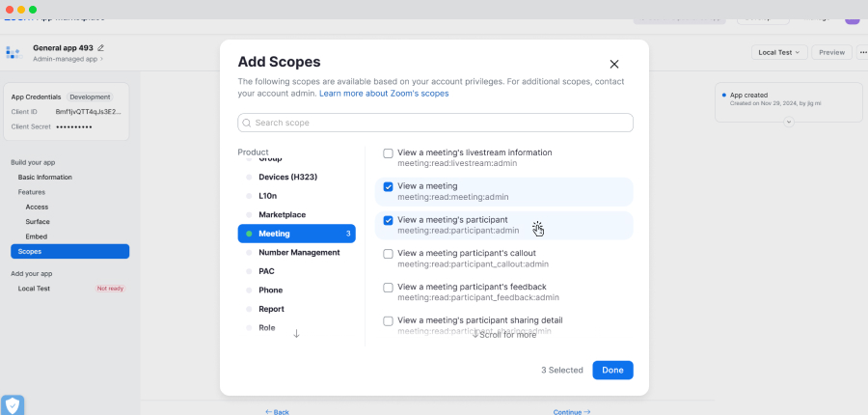Click the macOS yellow minimize window button
This screenshot has height=415, width=868.
21,10
